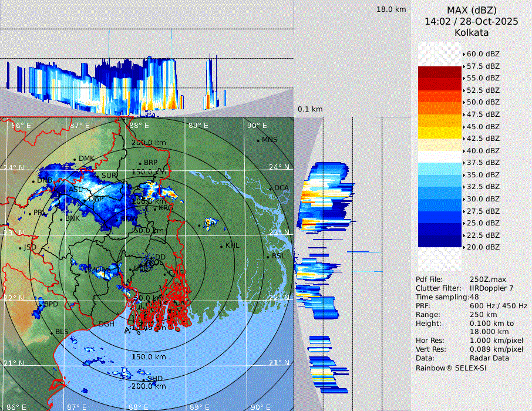This screenshot has width=532, height=411.
Task: Click the Rainbow SELEX-SI footer text
Action: (x=451, y=368)
